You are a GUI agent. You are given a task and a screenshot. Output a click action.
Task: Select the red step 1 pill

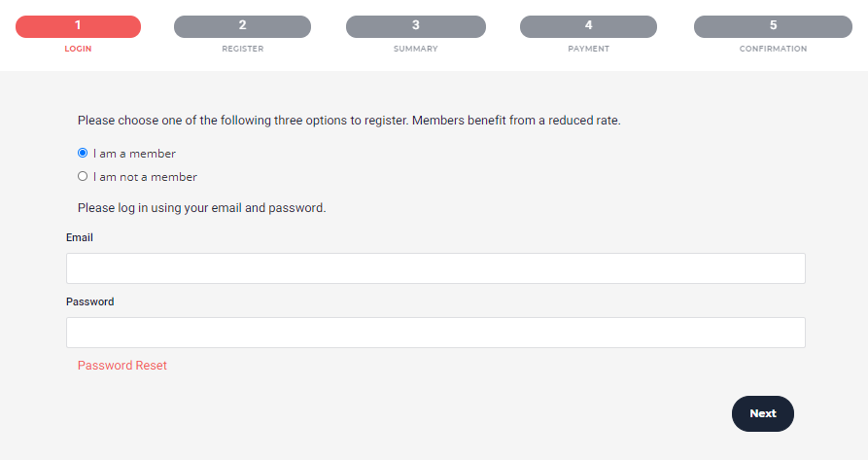click(x=78, y=26)
